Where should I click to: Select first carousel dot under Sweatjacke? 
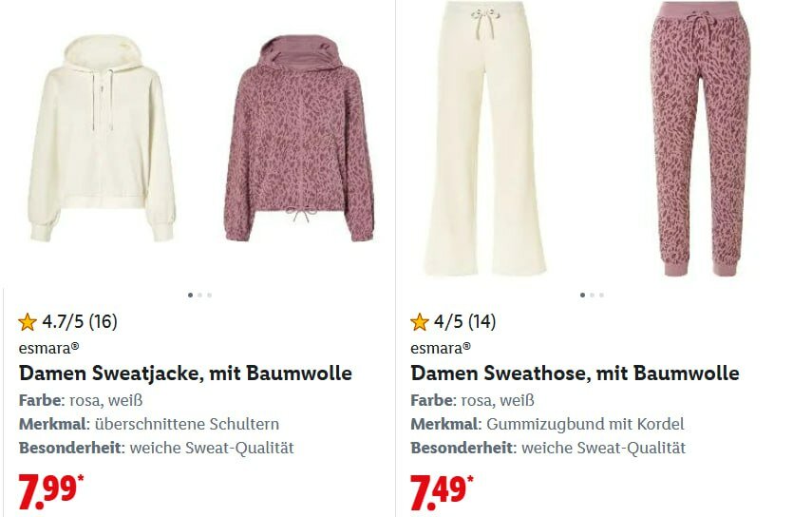190,296
